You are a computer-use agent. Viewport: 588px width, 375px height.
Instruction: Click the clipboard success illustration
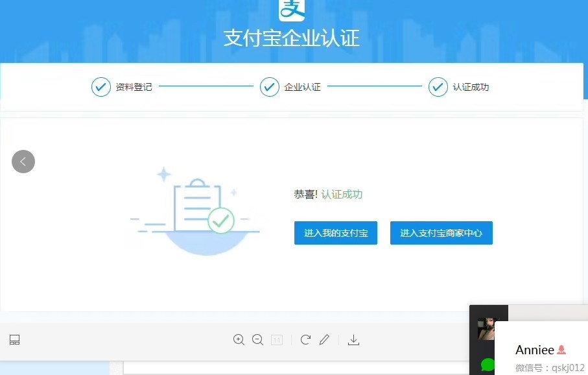[x=195, y=211]
